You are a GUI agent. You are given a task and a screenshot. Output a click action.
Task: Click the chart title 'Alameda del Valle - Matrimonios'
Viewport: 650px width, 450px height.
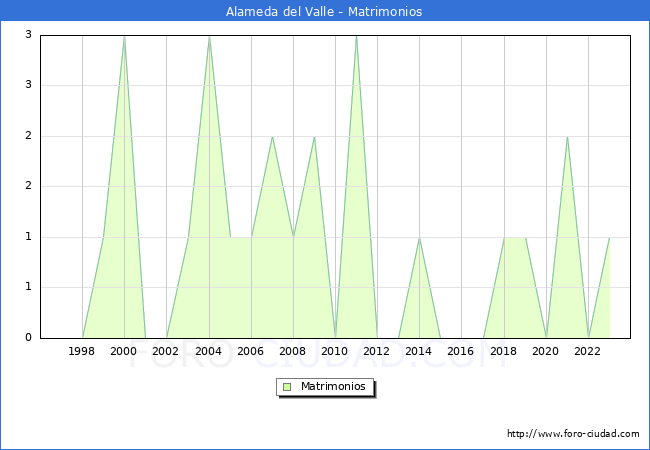click(x=324, y=12)
